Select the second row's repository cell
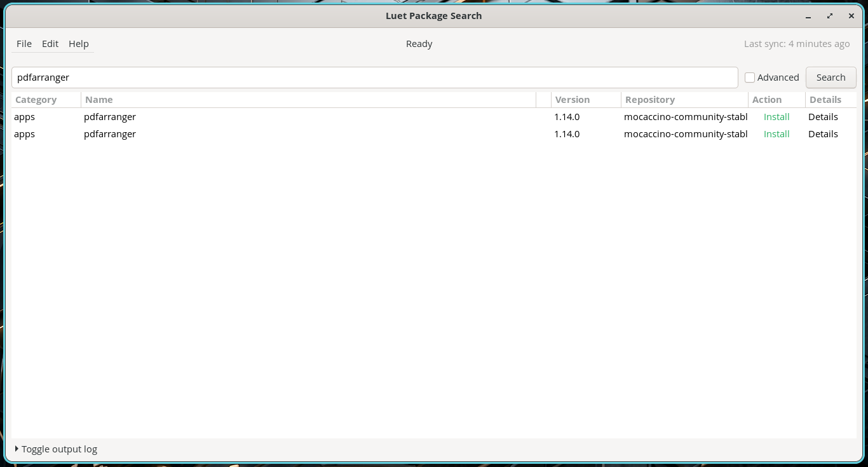Image resolution: width=868 pixels, height=467 pixels. 685,134
